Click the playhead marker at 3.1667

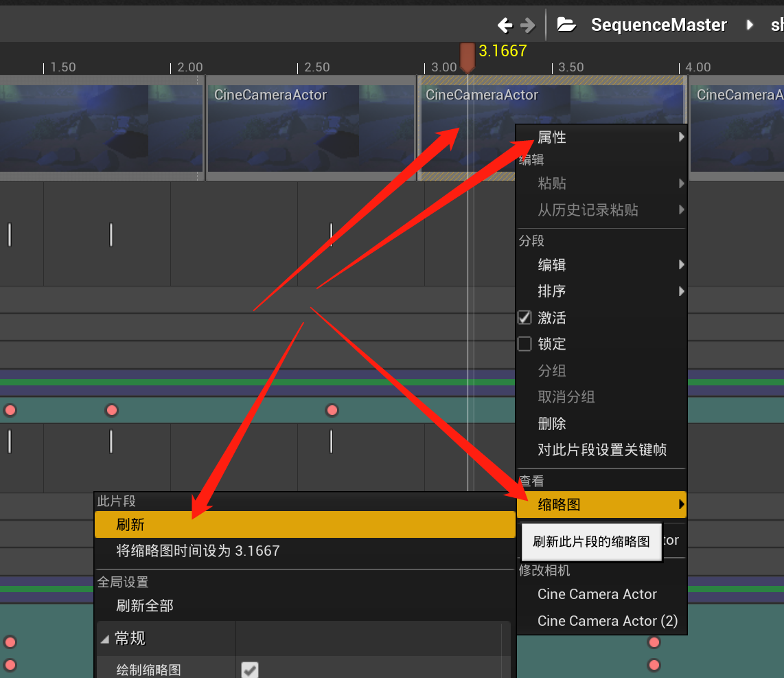(468, 53)
